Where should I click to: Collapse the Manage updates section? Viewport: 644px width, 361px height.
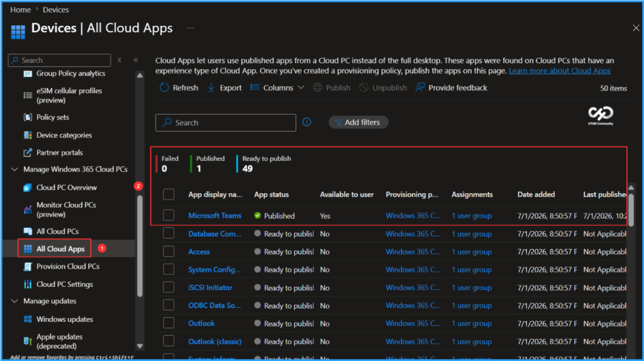pyautogui.click(x=15, y=301)
